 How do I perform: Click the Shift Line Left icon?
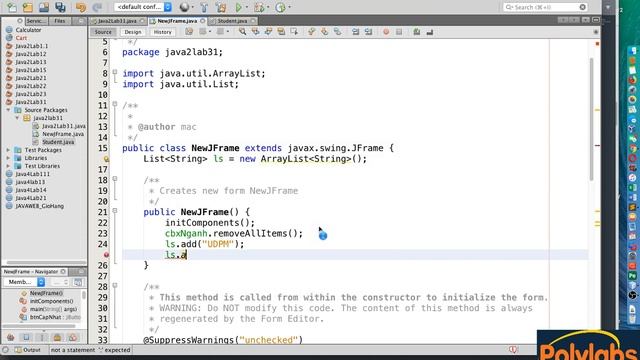coord(356,32)
